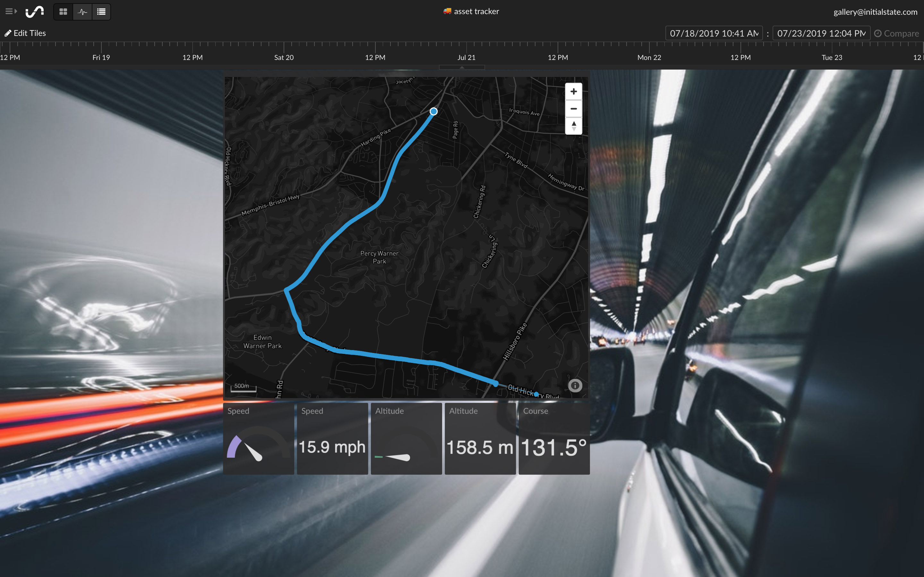Click route start marker on map

433,112
